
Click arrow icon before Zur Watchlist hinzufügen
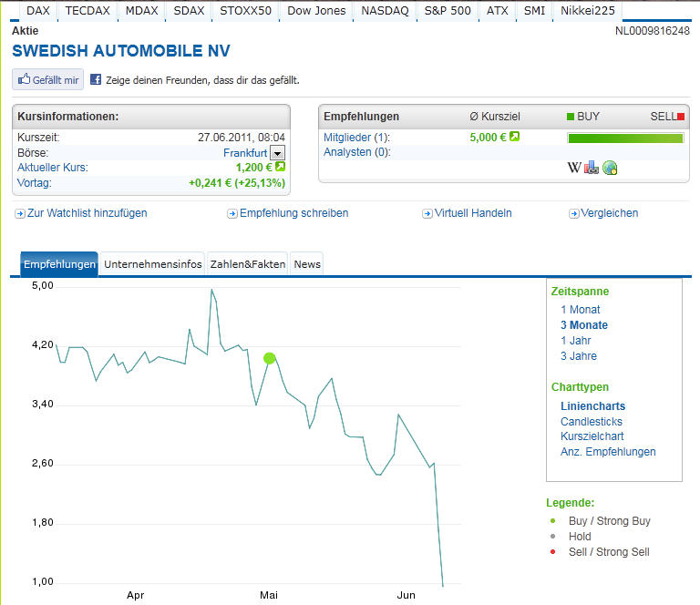pos(20,214)
